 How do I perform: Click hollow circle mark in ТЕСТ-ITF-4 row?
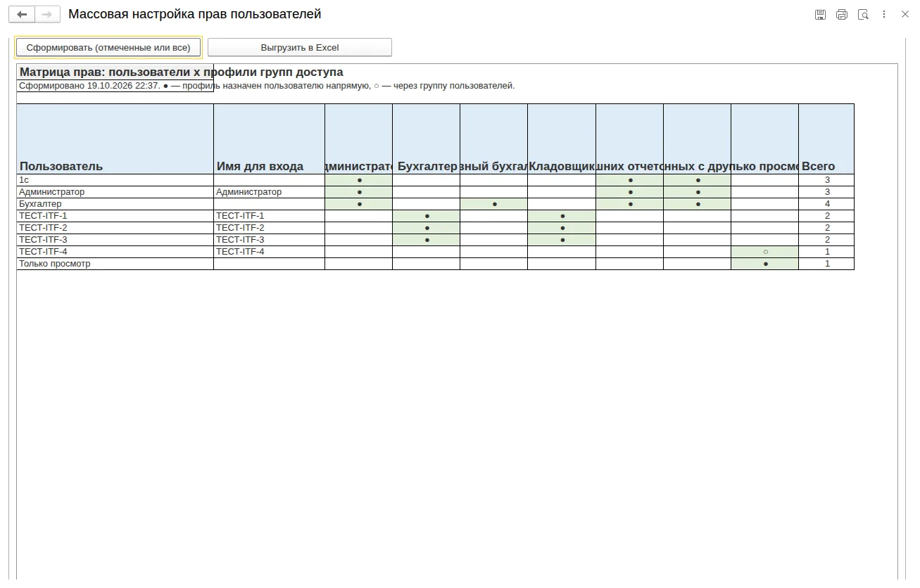765,252
